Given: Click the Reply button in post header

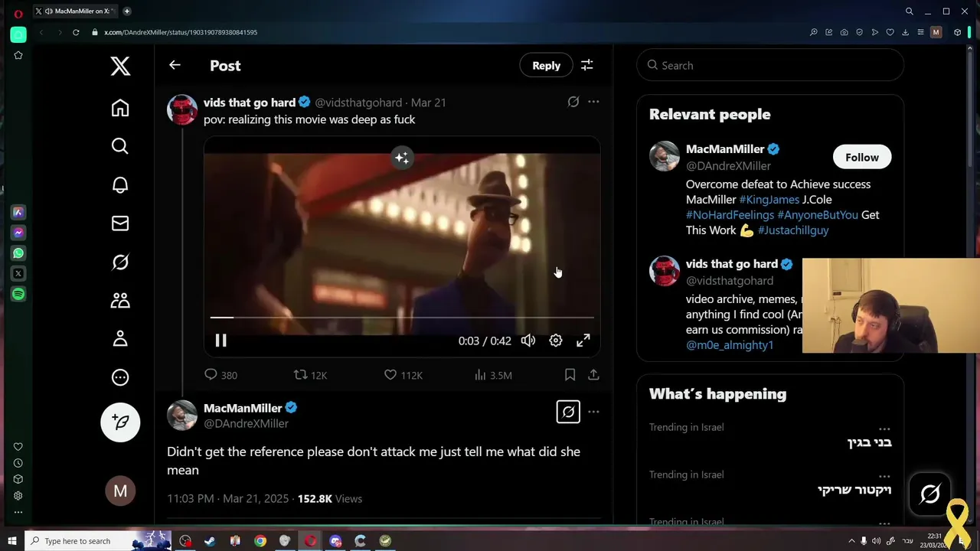Looking at the screenshot, I should point(546,65).
